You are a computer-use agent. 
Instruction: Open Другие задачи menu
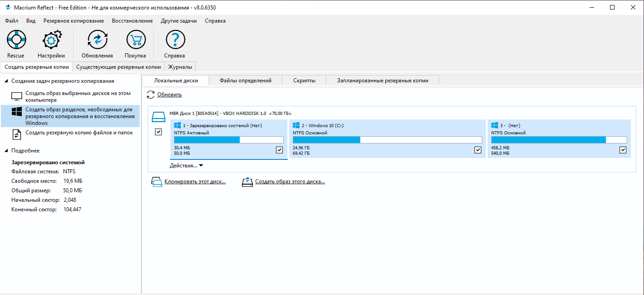[179, 21]
